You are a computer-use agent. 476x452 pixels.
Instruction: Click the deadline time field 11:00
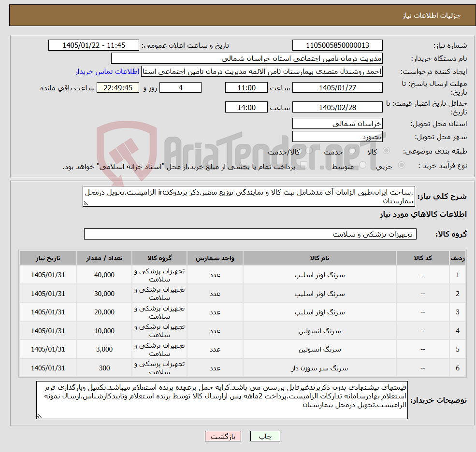click(246, 88)
